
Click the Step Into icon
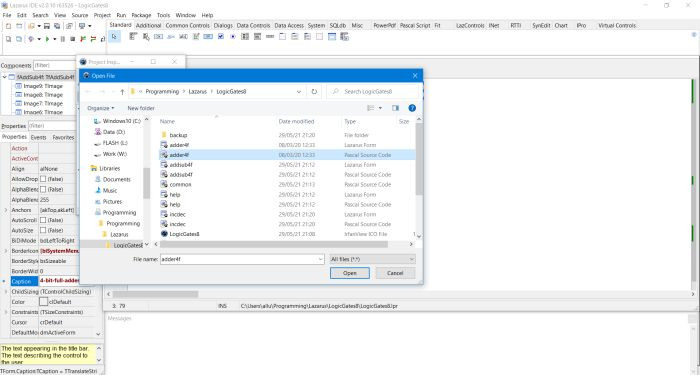(x=83, y=39)
